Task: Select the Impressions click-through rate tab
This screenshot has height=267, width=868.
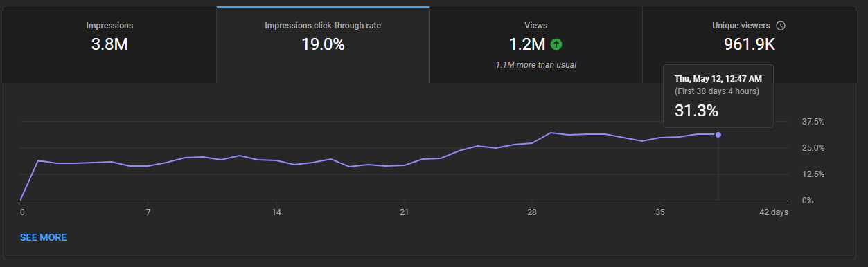Action: (x=323, y=44)
